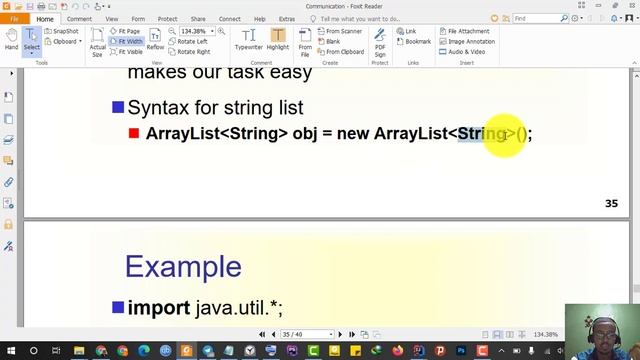Rotate the page left
640x360 pixels.
click(188, 41)
